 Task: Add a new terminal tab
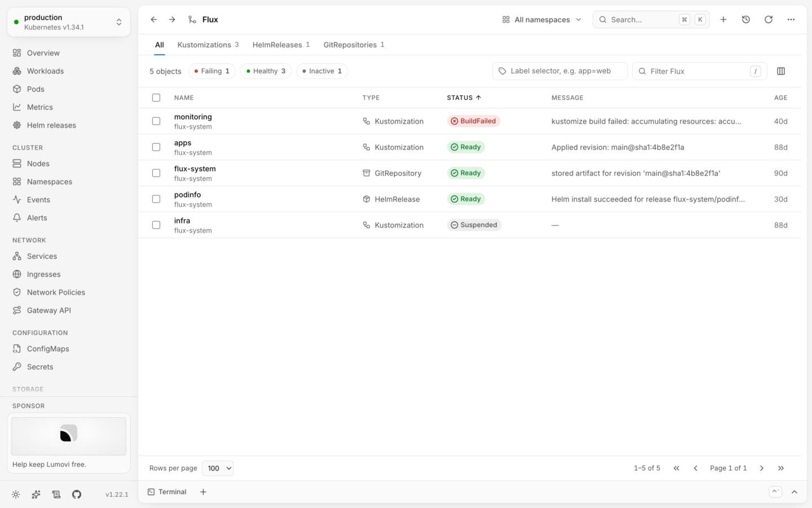point(203,492)
